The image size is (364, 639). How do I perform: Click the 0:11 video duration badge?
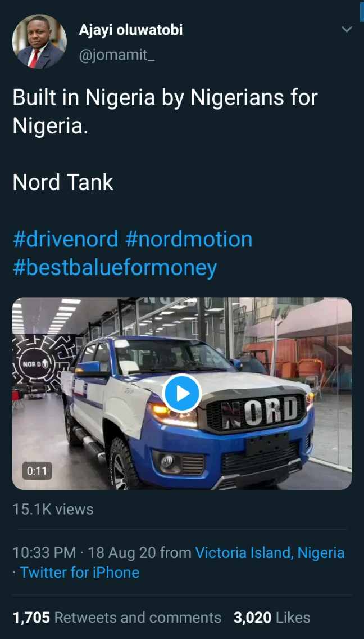37,471
